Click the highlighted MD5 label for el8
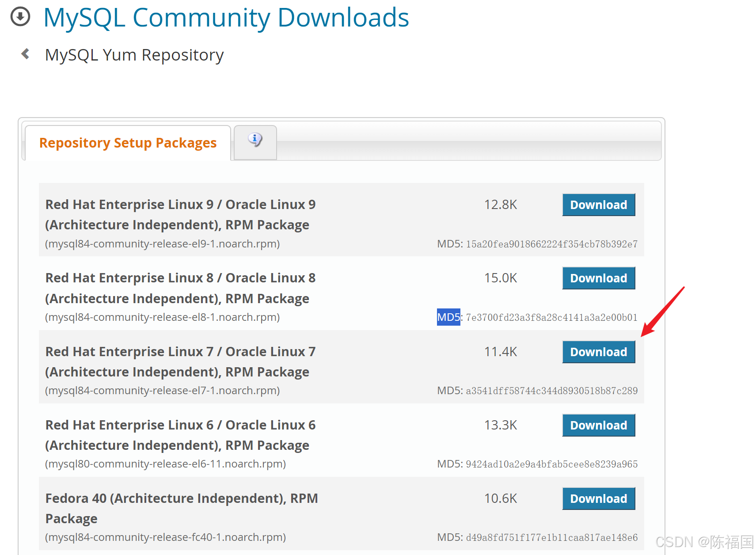 click(x=448, y=317)
